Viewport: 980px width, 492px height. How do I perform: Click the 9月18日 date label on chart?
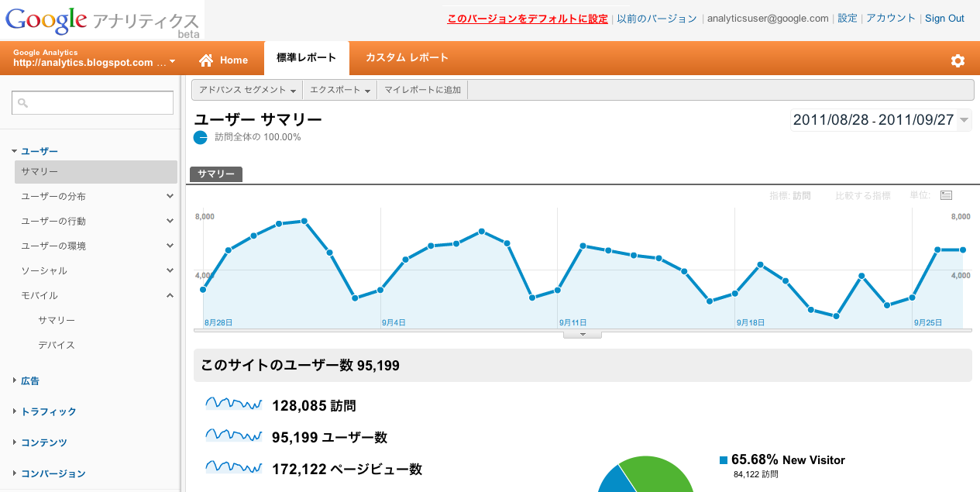(750, 322)
